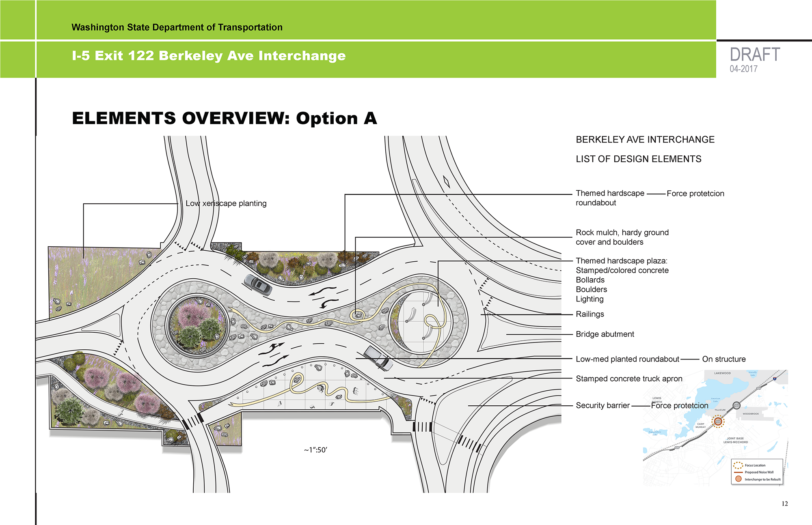Click the DRAFT watermark label

point(755,55)
